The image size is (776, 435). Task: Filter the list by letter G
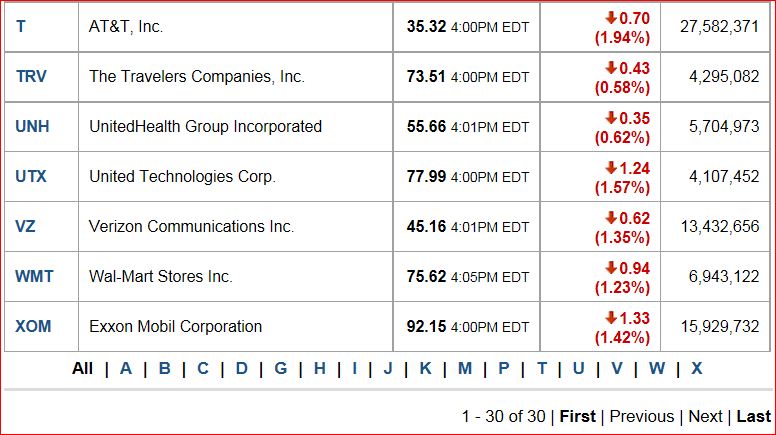(x=281, y=368)
